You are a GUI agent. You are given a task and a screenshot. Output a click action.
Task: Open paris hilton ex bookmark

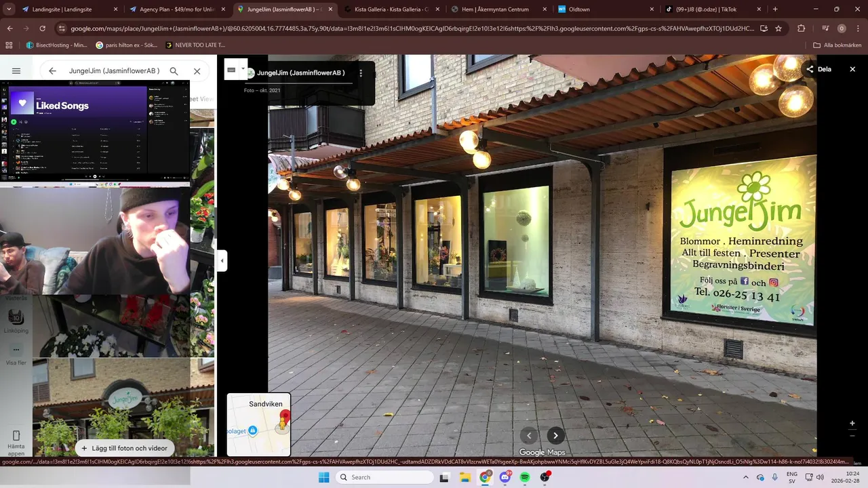(127, 45)
